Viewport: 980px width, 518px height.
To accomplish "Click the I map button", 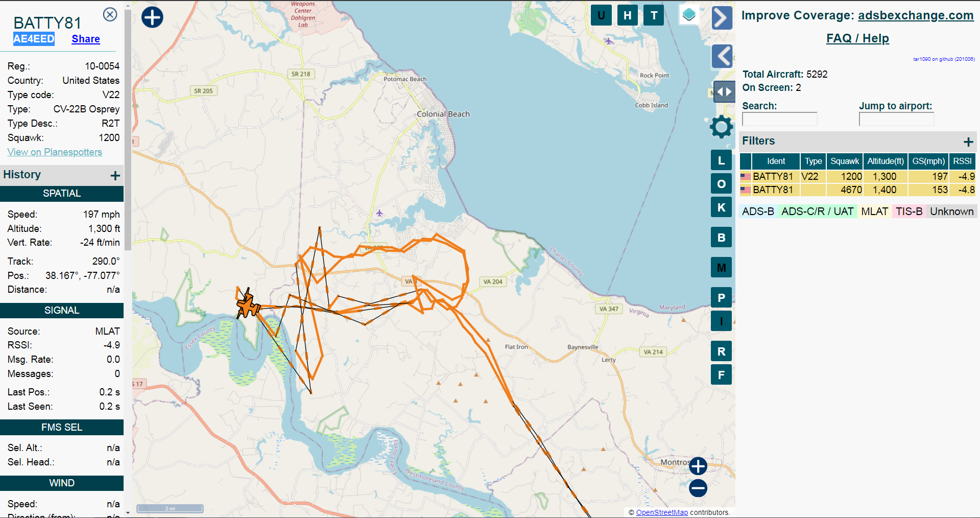I will click(x=721, y=321).
